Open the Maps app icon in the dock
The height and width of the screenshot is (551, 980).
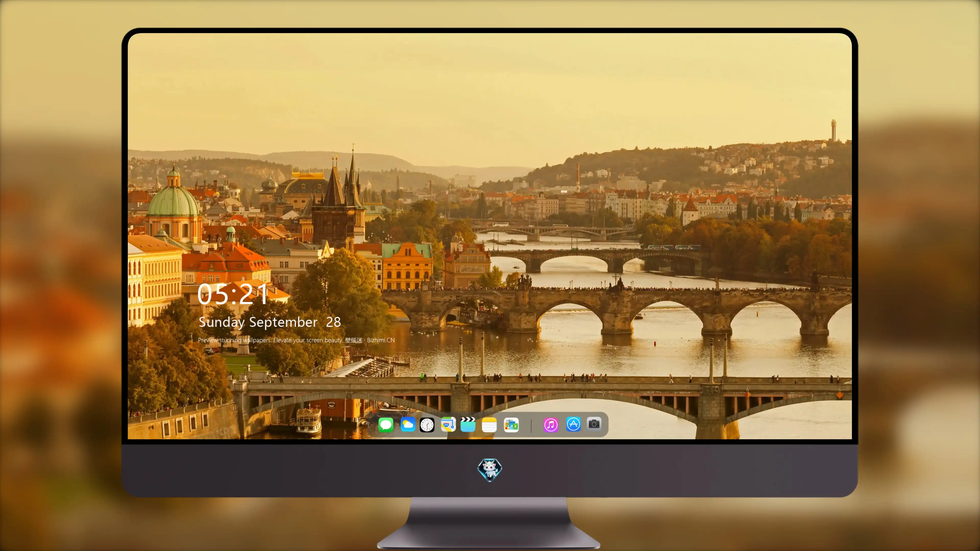pos(448,424)
